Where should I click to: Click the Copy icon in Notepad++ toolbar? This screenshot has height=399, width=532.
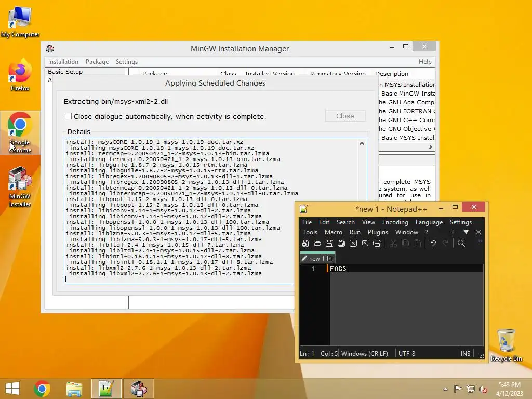(x=405, y=243)
